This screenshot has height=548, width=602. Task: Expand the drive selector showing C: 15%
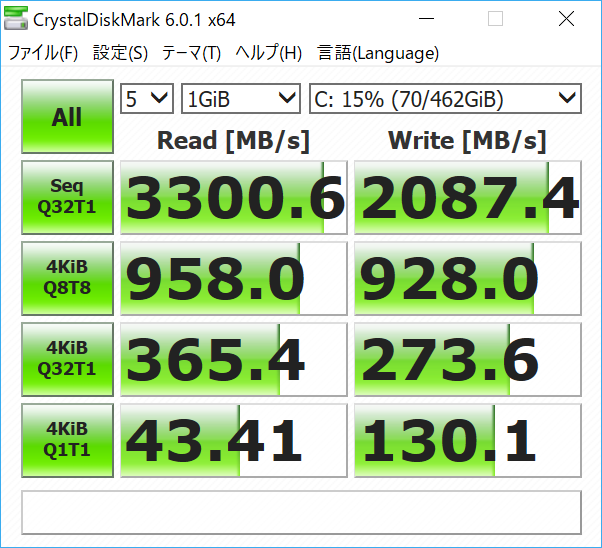[x=445, y=99]
